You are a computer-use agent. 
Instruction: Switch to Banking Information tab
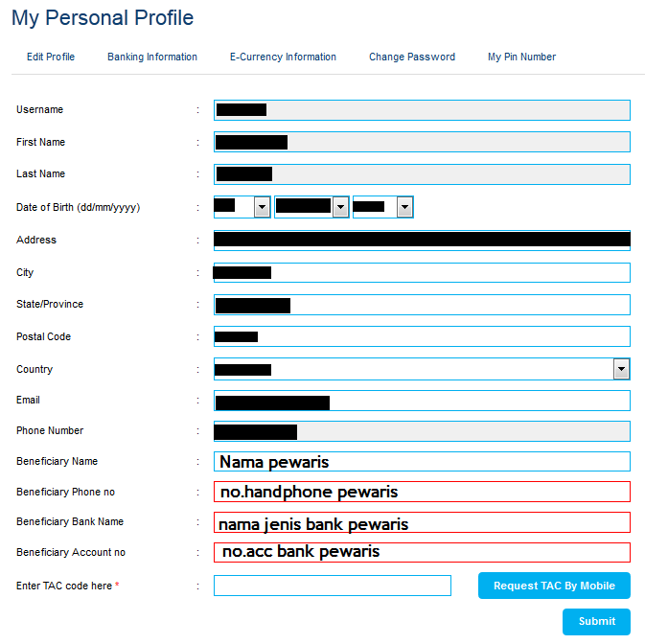coord(152,57)
